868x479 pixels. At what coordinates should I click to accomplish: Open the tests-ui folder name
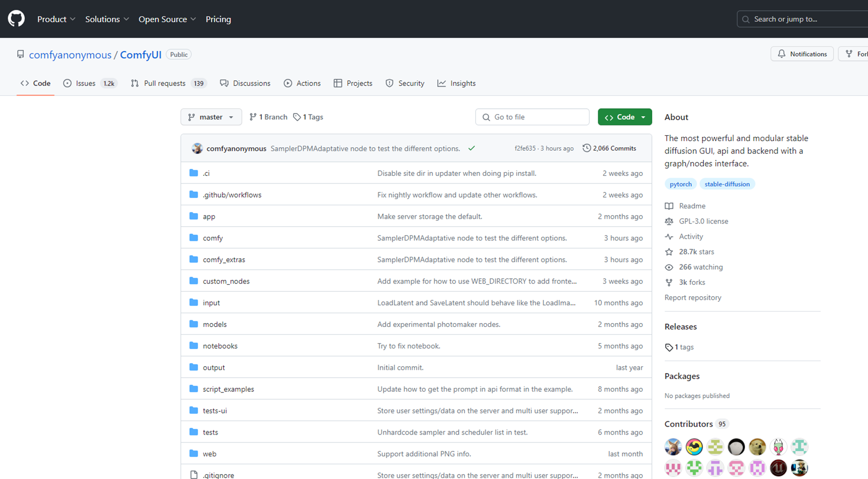click(215, 410)
